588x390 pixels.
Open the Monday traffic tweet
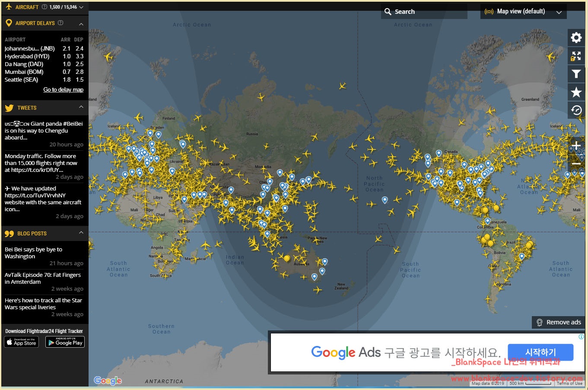click(41, 163)
